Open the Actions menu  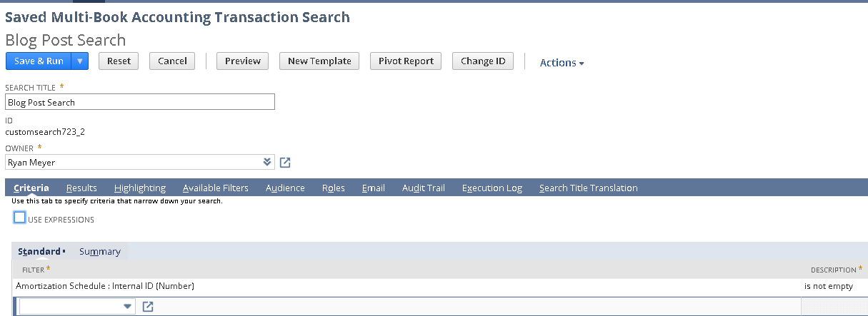[x=562, y=63]
